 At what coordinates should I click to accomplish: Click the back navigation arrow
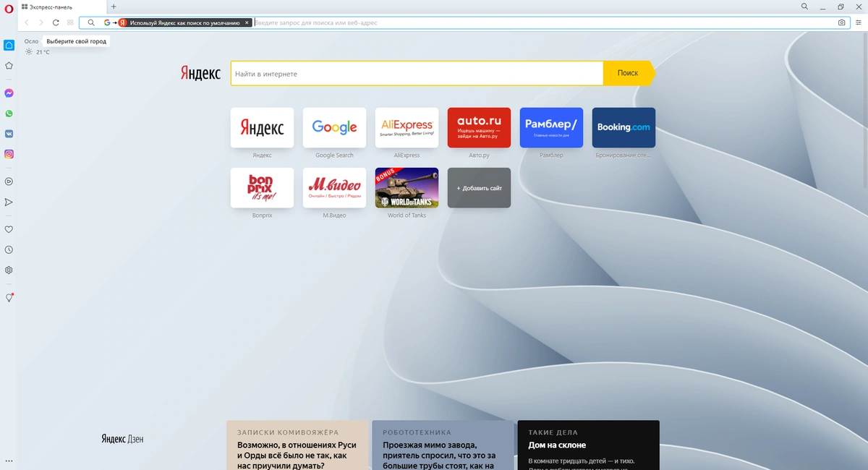click(x=27, y=22)
